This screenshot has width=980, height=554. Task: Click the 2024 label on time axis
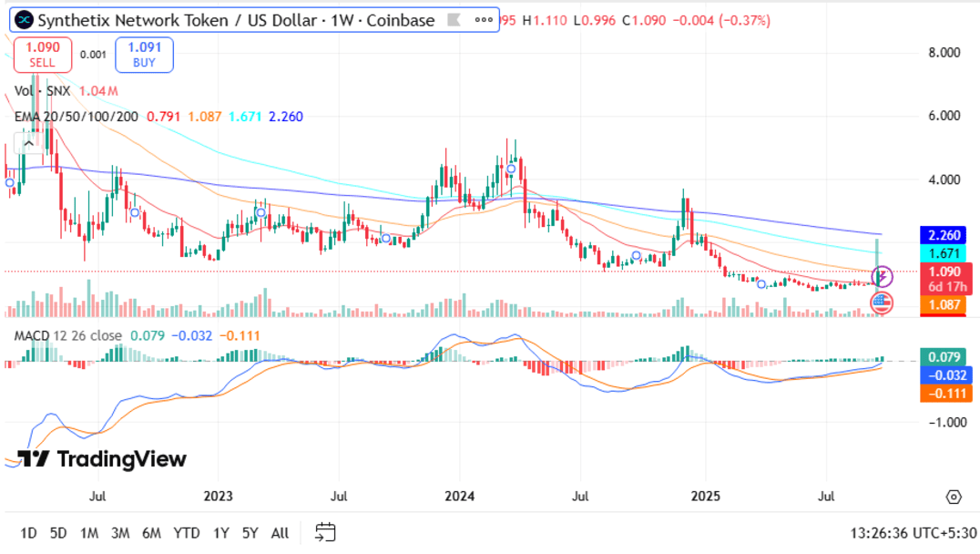(x=459, y=497)
